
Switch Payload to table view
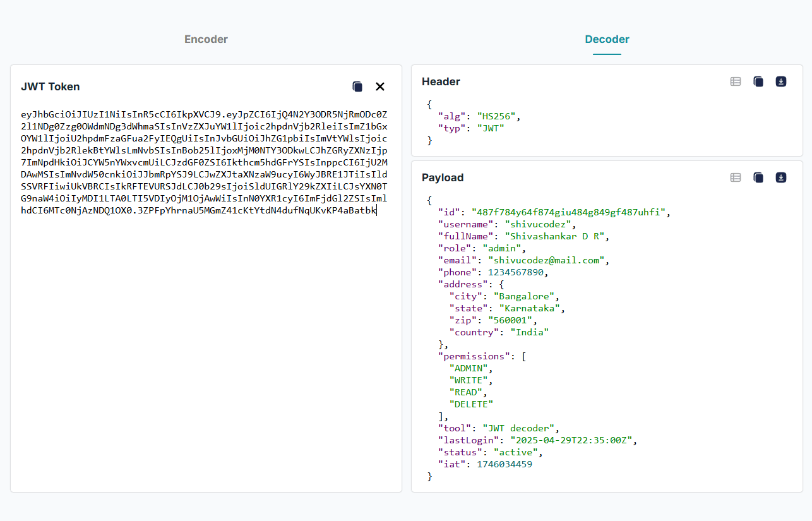tap(736, 177)
